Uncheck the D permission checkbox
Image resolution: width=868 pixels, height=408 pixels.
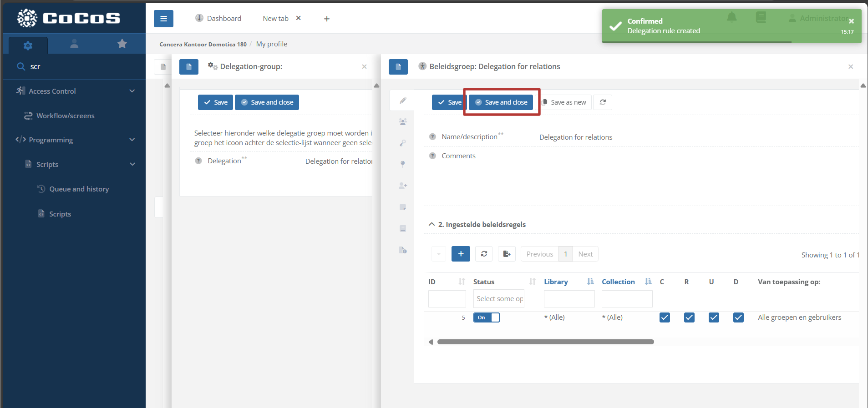738,317
